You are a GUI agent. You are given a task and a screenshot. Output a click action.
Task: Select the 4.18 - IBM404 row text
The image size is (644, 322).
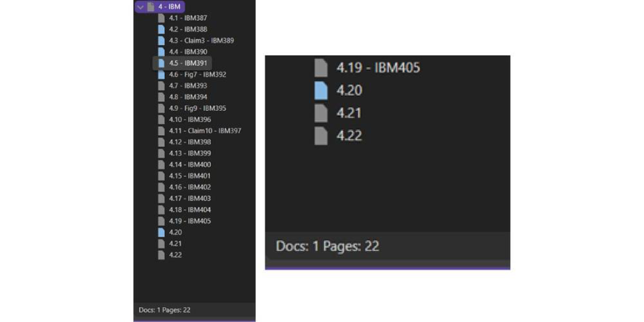point(190,210)
